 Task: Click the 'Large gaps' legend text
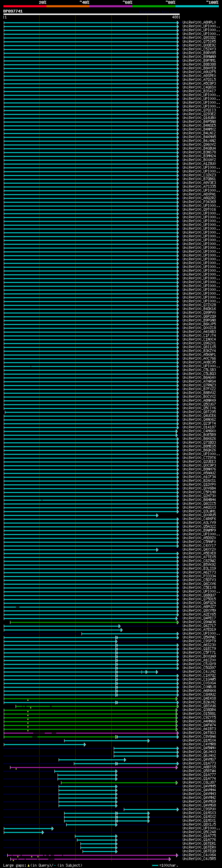(14, 866)
